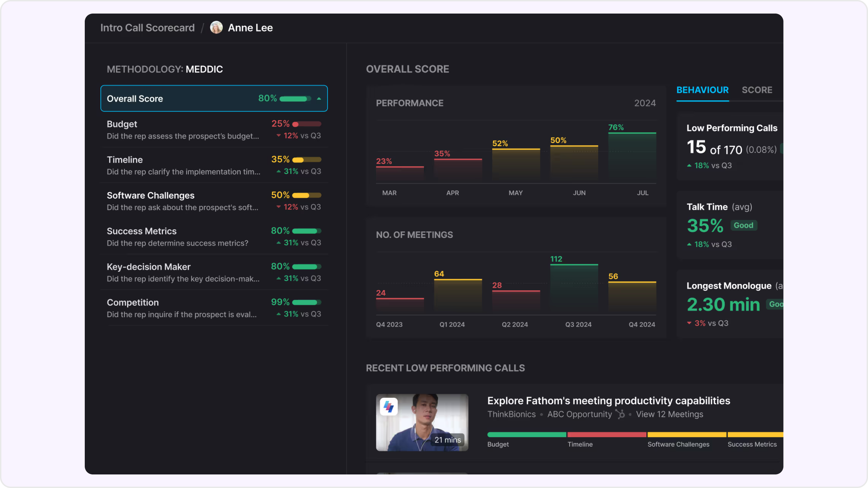Click Timeline's green up trend arrow
Image resolution: width=868 pixels, height=488 pixels.
click(x=278, y=171)
